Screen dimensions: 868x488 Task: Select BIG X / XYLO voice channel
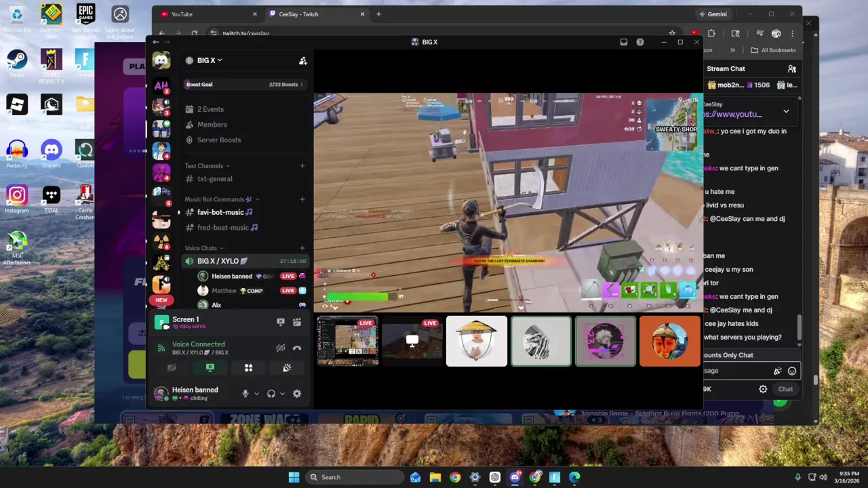point(245,261)
